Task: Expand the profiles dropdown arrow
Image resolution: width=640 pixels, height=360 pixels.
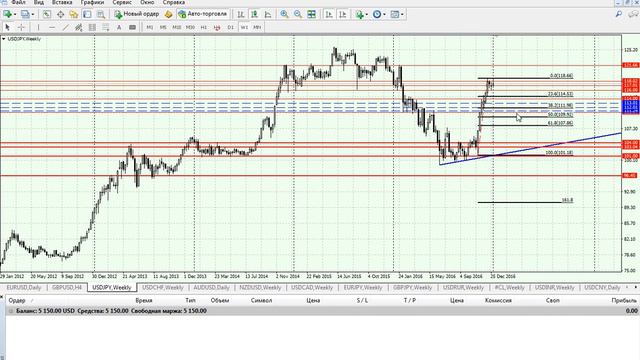Action: click(x=33, y=14)
